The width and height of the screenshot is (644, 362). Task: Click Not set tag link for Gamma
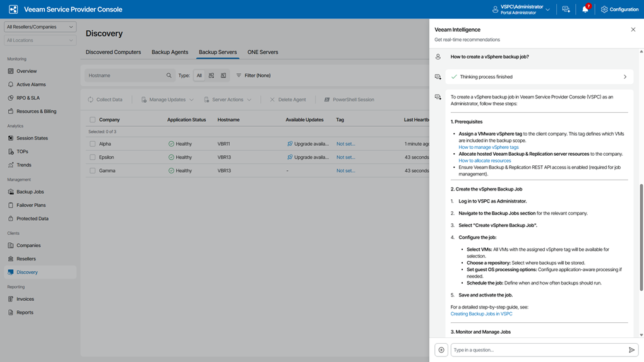[346, 171]
